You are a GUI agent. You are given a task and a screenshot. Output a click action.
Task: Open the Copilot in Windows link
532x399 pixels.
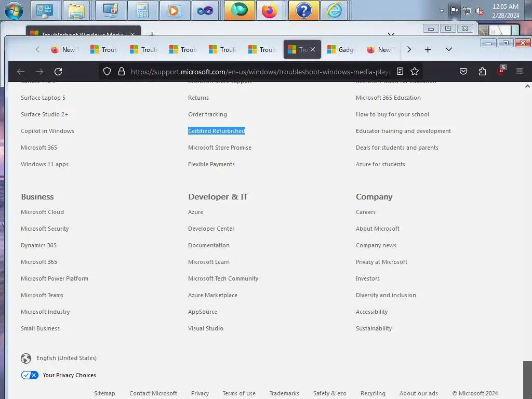coord(47,131)
